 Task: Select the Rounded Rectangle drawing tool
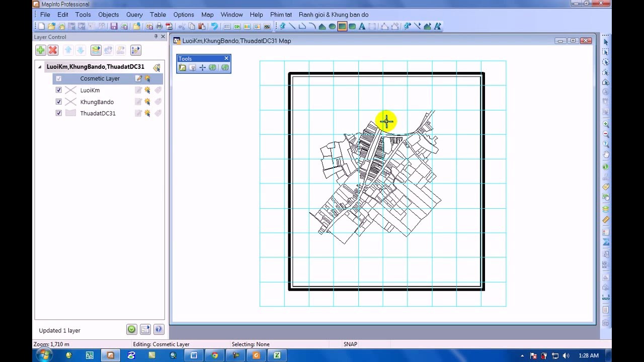352,26
